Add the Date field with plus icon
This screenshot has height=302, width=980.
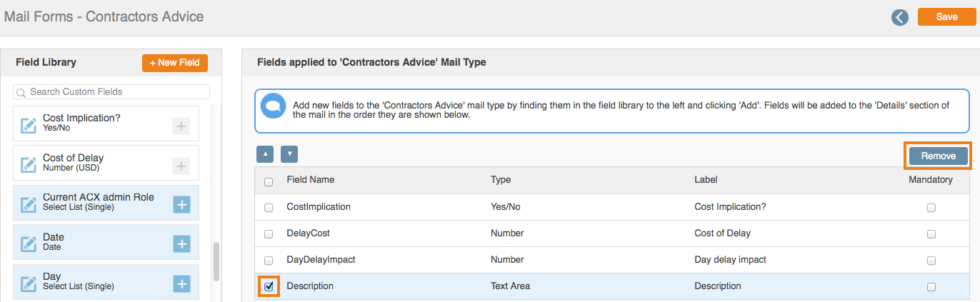pos(182,244)
